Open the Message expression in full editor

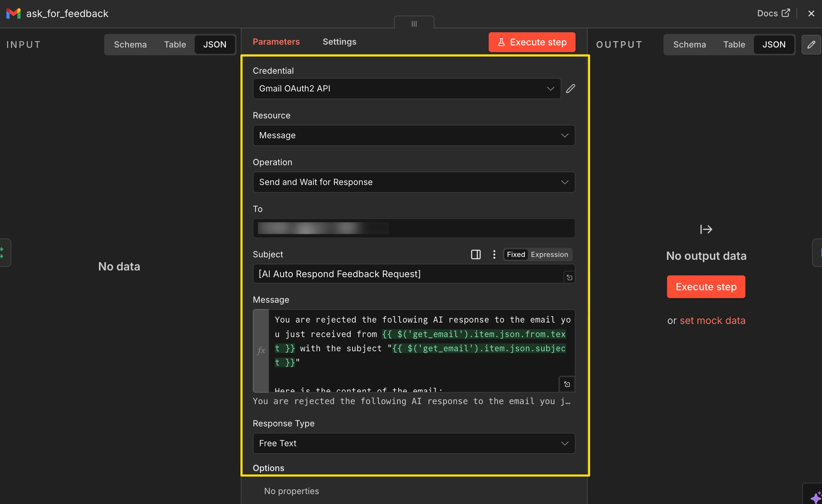coord(567,384)
